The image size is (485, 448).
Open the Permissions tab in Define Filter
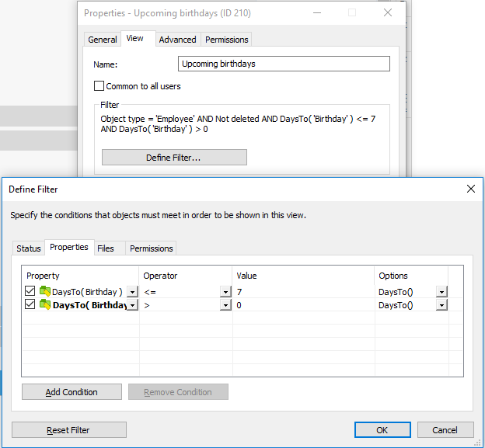[x=152, y=248]
